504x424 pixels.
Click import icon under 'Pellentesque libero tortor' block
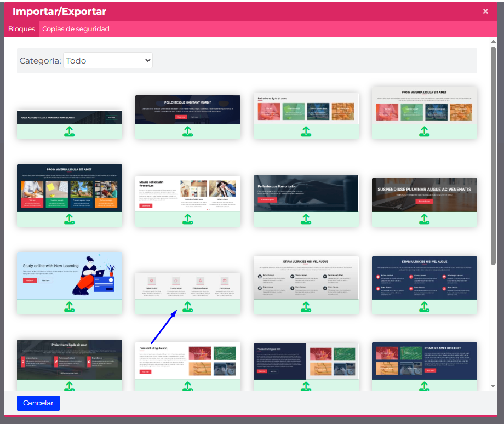(306, 219)
